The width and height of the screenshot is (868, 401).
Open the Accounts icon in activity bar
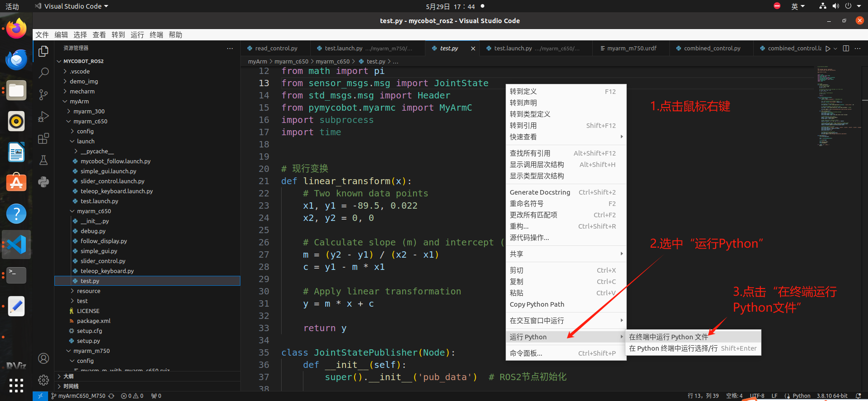pyautogui.click(x=44, y=358)
